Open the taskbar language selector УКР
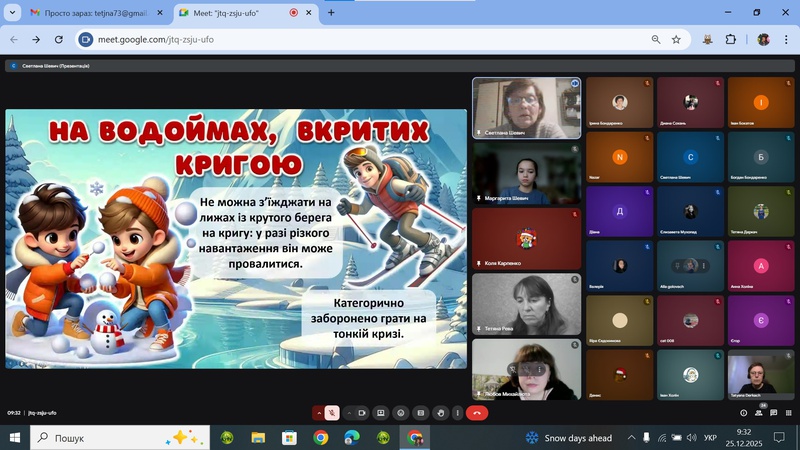The width and height of the screenshot is (800, 450). tap(710, 438)
